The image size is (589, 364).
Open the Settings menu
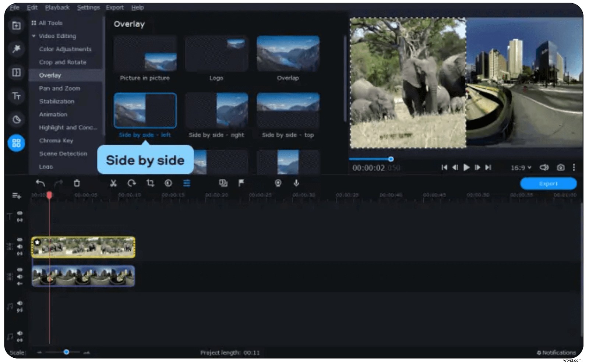[x=88, y=7]
